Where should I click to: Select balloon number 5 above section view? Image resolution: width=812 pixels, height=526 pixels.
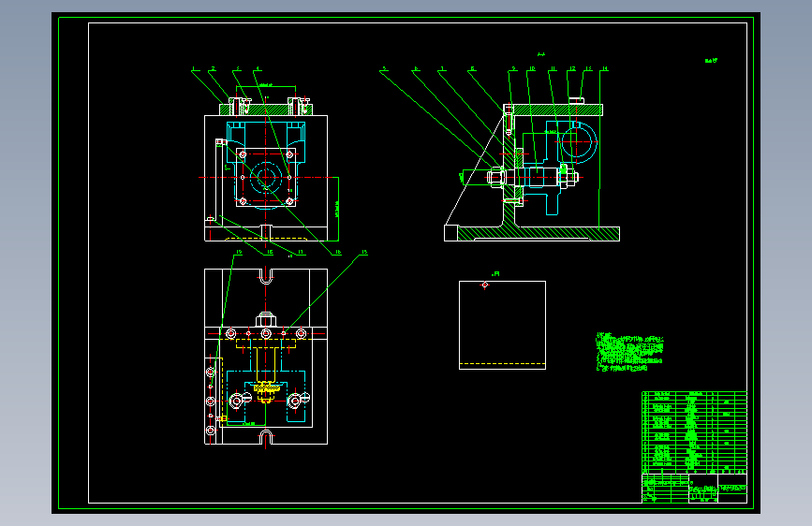[384, 68]
